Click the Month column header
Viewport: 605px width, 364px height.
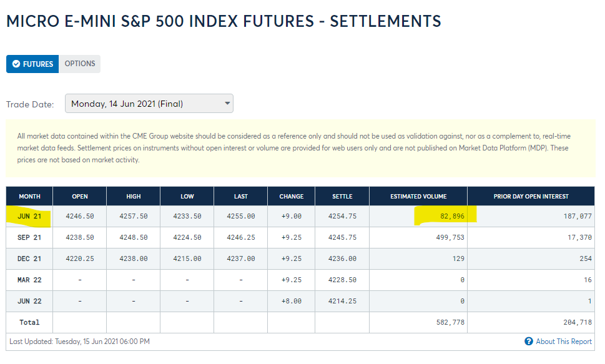(x=29, y=196)
